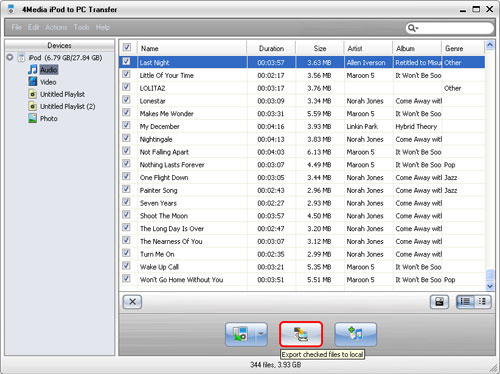The height and width of the screenshot is (374, 500).
Task: Select the song The Nearness Of You
Action: click(171, 241)
